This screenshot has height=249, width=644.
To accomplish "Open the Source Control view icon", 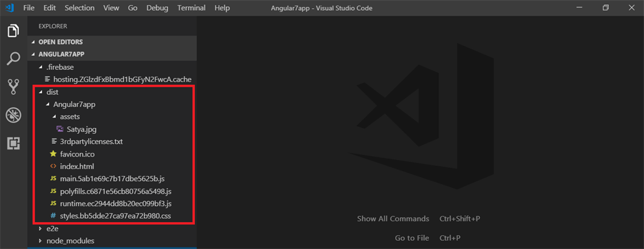I will (13, 87).
